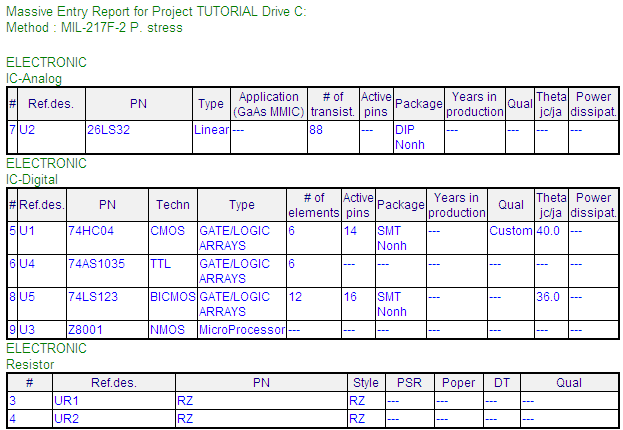The width and height of the screenshot is (623, 430).
Task: Select the 40.0 theta value
Action: coord(548,230)
